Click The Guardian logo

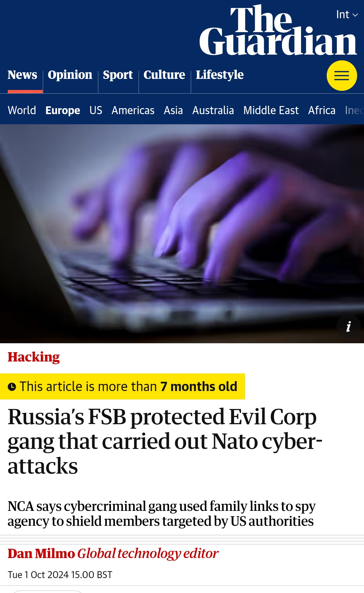(x=278, y=30)
